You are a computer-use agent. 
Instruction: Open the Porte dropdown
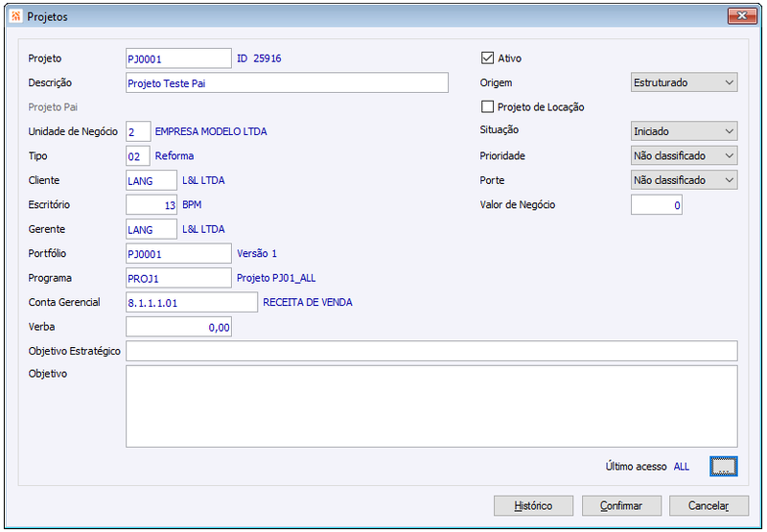point(684,180)
